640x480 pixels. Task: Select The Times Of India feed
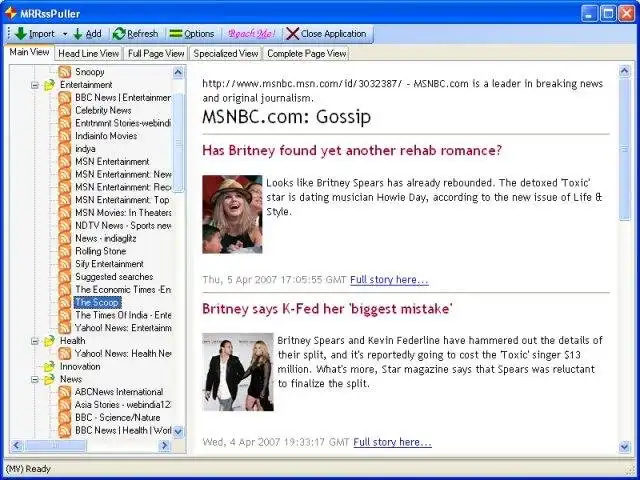tap(123, 315)
